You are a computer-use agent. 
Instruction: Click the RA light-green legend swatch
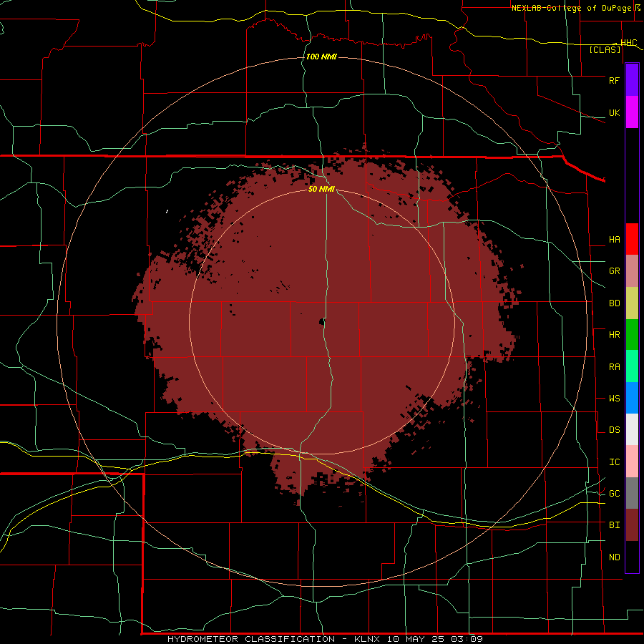pyautogui.click(x=632, y=366)
